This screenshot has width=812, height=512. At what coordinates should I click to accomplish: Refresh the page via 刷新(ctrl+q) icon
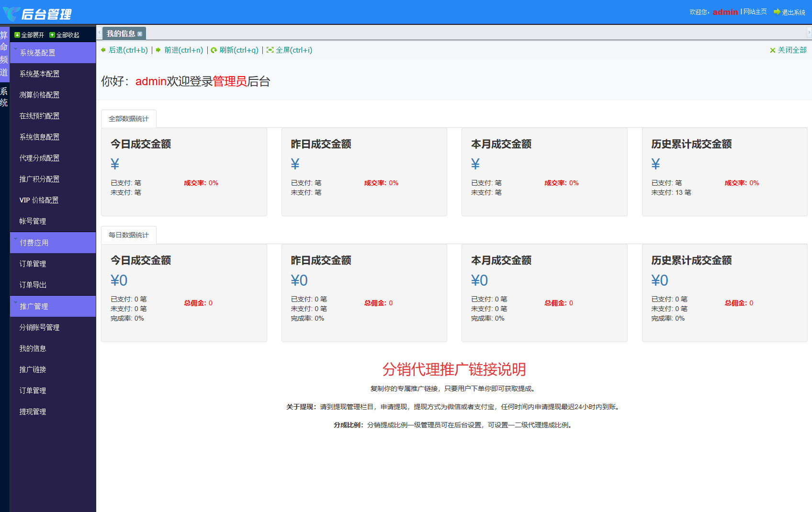pyautogui.click(x=214, y=50)
